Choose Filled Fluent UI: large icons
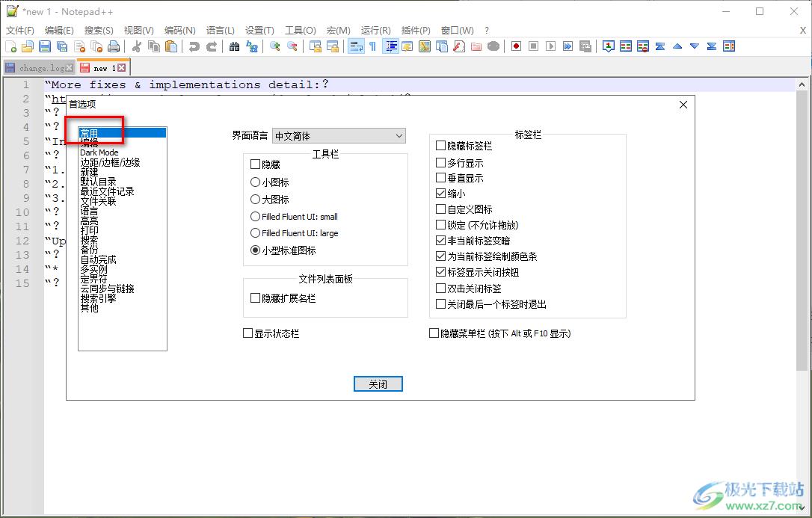This screenshot has width=812, height=518. click(x=294, y=233)
